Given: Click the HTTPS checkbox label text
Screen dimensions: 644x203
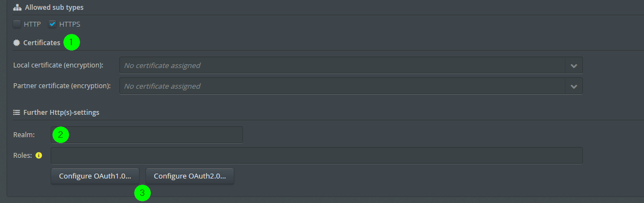Looking at the screenshot, I should point(69,24).
